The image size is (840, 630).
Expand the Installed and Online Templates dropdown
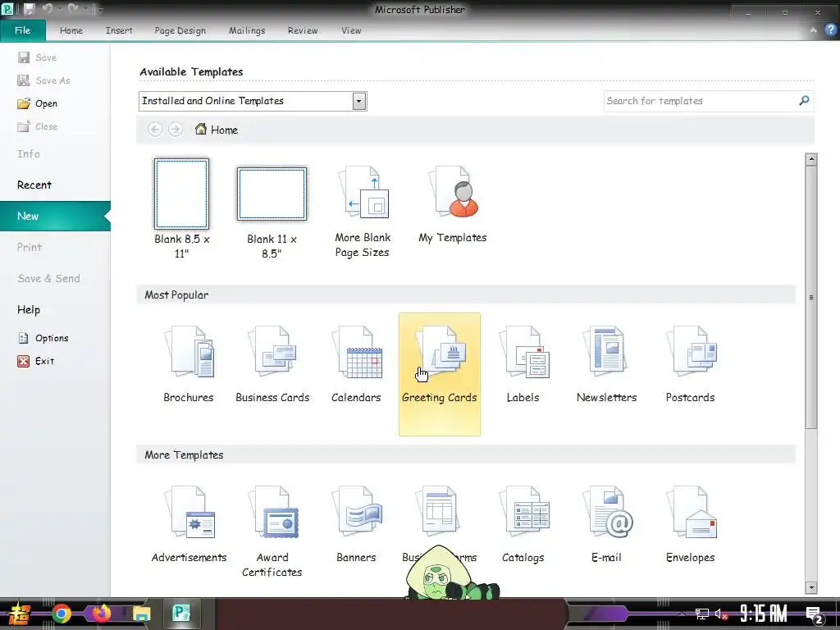click(359, 101)
